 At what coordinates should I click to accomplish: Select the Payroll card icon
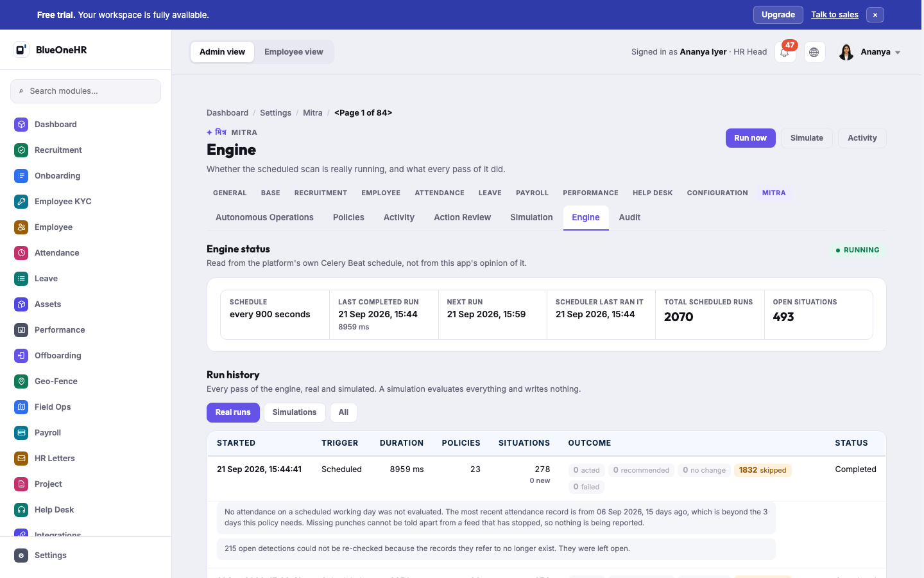pyautogui.click(x=21, y=432)
